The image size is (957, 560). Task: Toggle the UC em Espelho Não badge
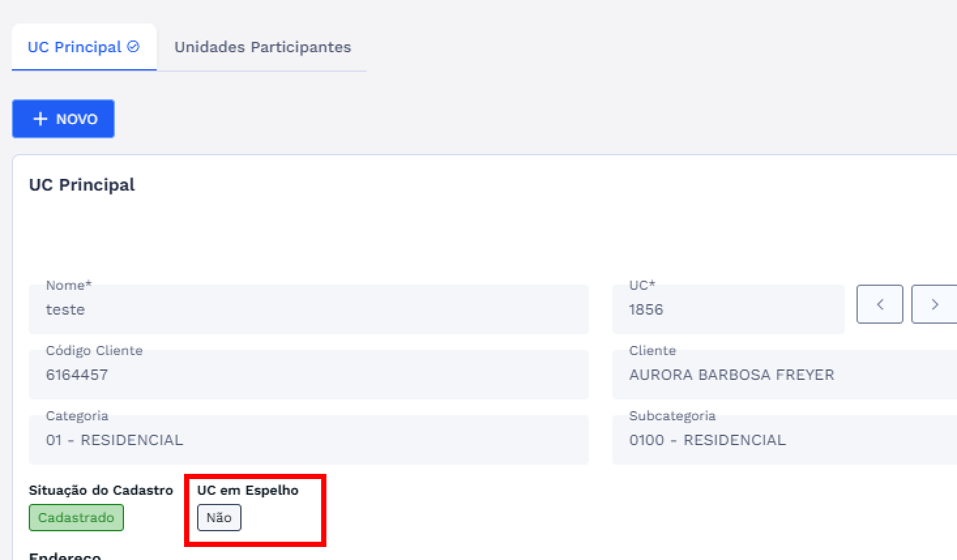219,518
